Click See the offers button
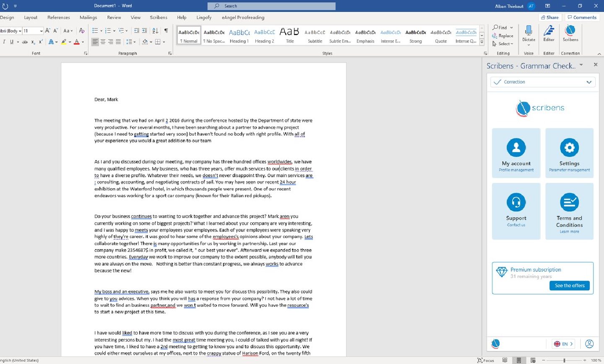The image size is (604, 364). 570,286
